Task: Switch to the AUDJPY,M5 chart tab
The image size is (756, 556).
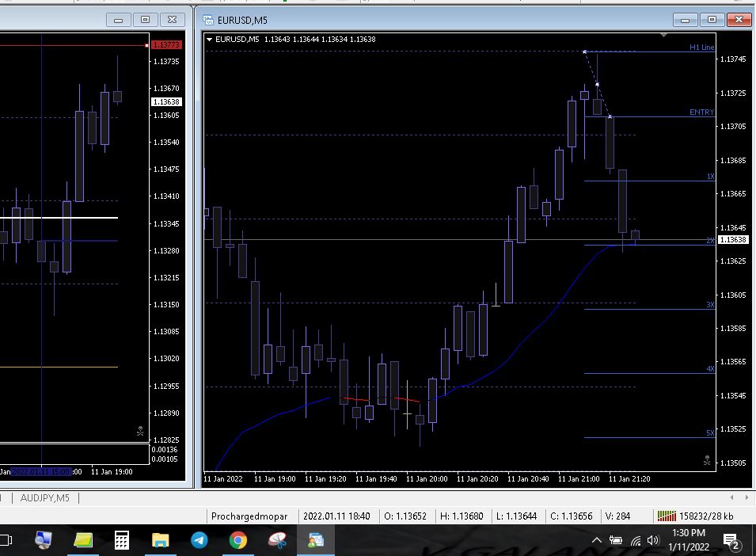Action: click(45, 497)
